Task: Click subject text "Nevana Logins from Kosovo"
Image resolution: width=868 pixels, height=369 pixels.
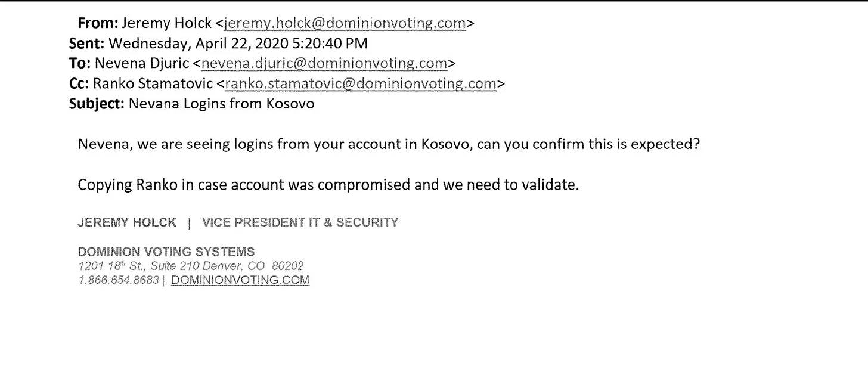Action: pyautogui.click(x=222, y=104)
